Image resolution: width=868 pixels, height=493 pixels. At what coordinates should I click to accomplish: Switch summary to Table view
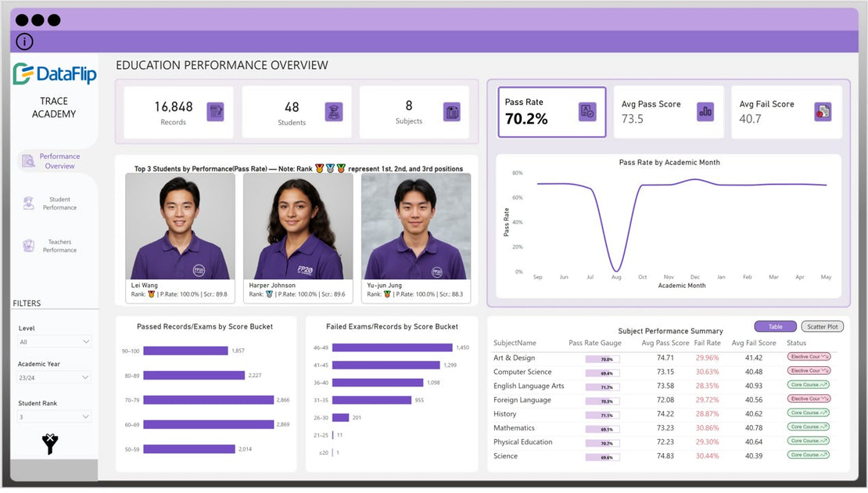775,327
